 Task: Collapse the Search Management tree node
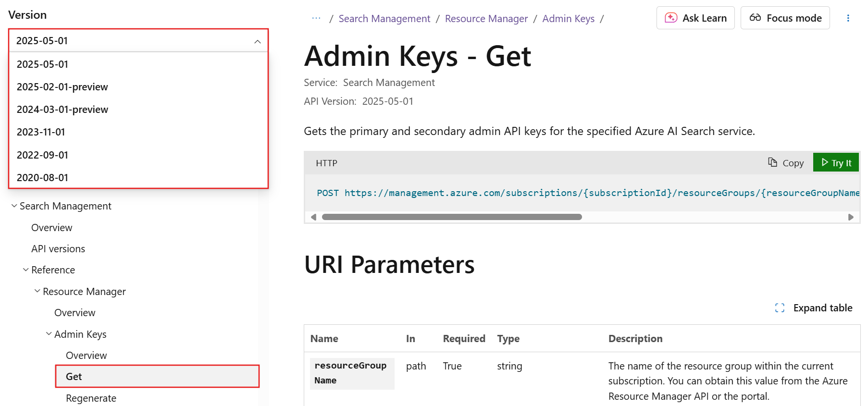14,206
